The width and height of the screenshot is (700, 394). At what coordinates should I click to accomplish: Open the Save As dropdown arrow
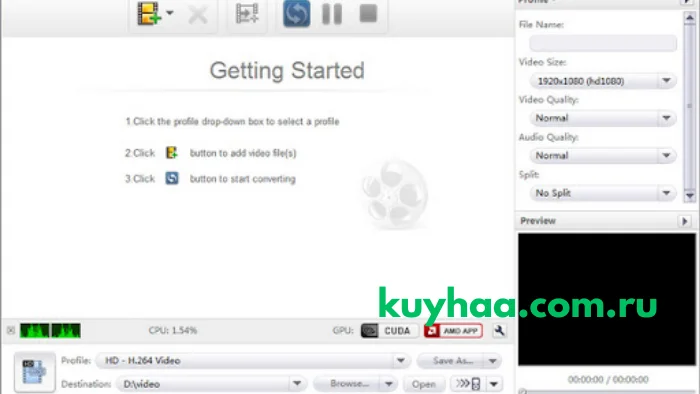[493, 361]
